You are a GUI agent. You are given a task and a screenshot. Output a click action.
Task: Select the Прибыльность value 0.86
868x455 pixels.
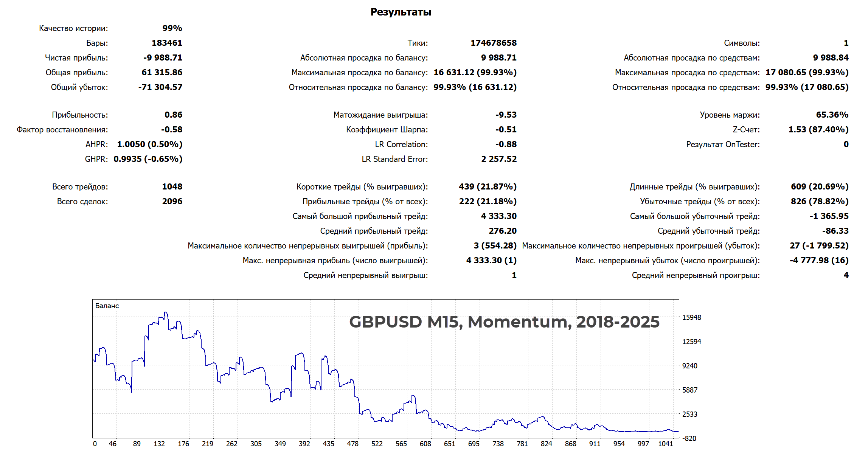173,115
